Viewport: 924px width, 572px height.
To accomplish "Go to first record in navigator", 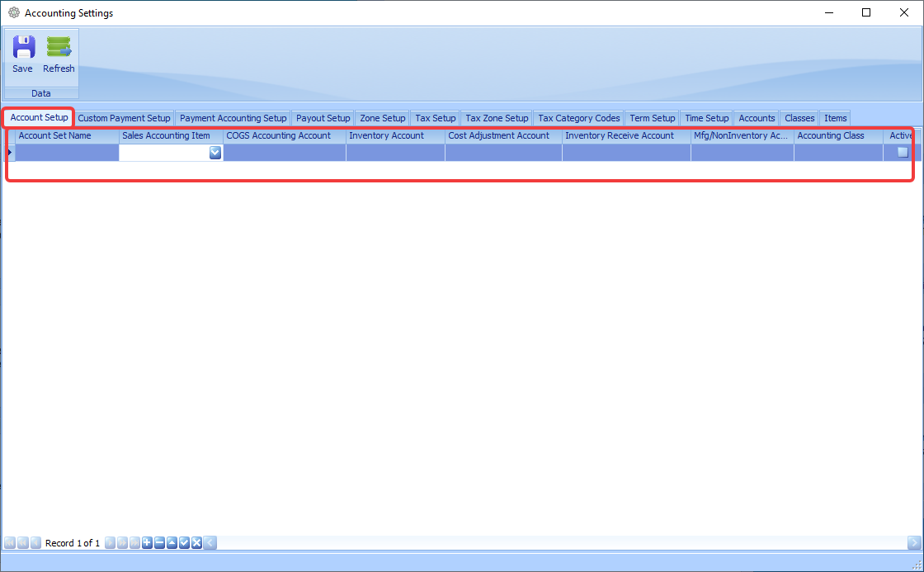I will tap(10, 542).
